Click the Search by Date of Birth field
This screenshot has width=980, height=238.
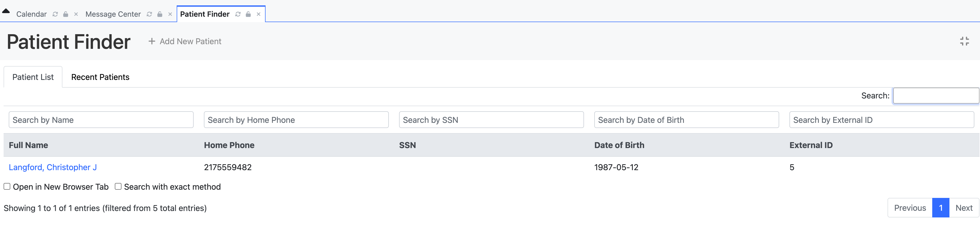[686, 120]
